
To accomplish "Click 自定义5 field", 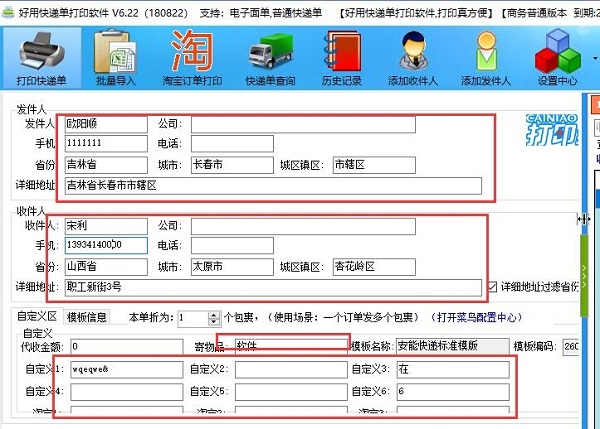I will coord(291,392).
